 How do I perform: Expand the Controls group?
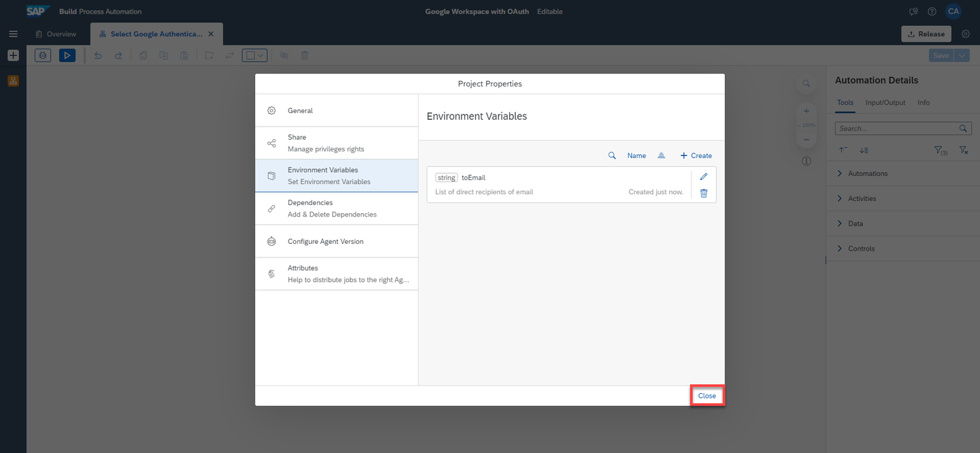[903, 249]
